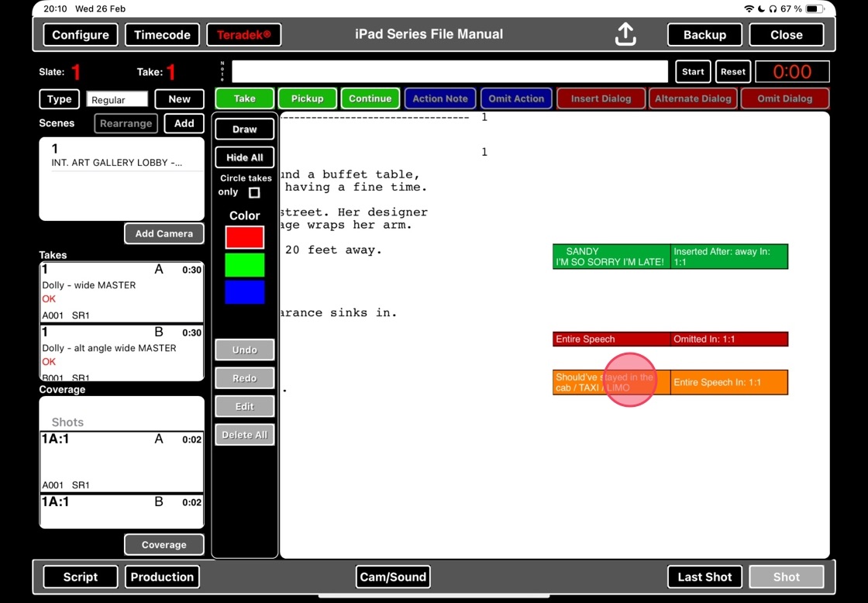Select the Omit Dialog tool
The image size is (868, 603).
pos(785,98)
